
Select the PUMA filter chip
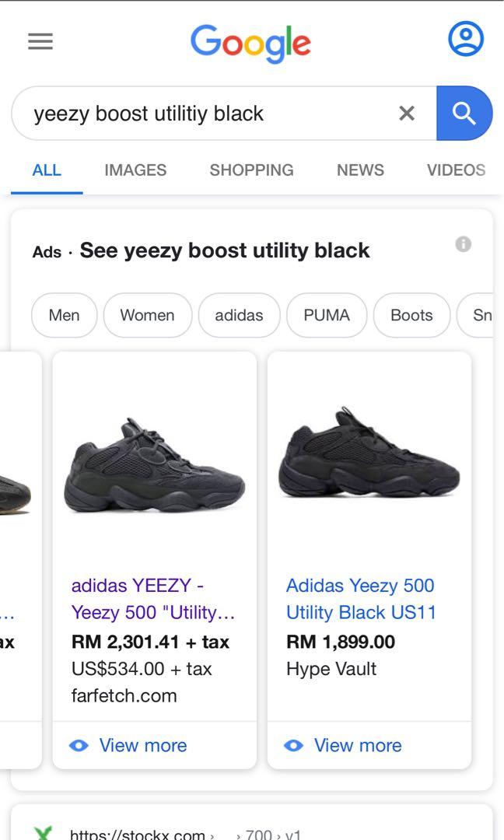pos(327,315)
